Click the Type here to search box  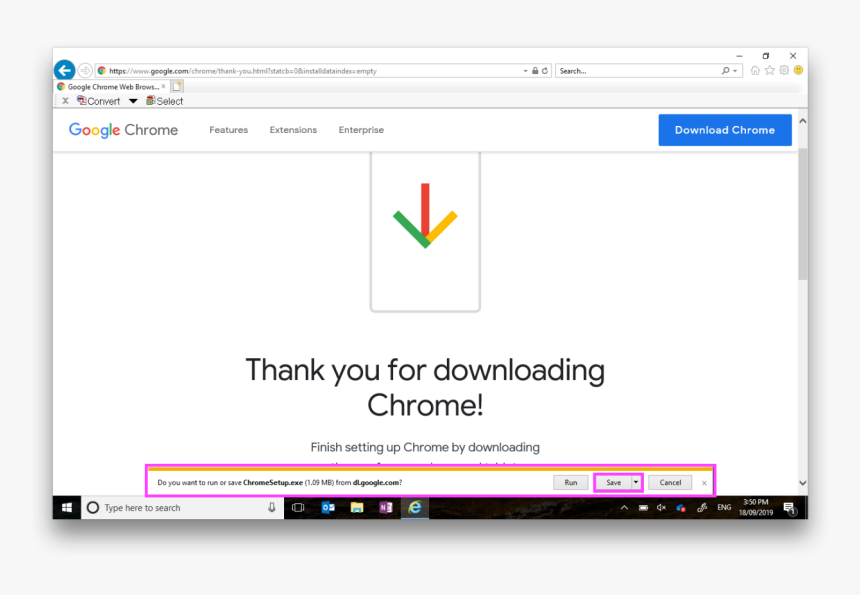182,508
